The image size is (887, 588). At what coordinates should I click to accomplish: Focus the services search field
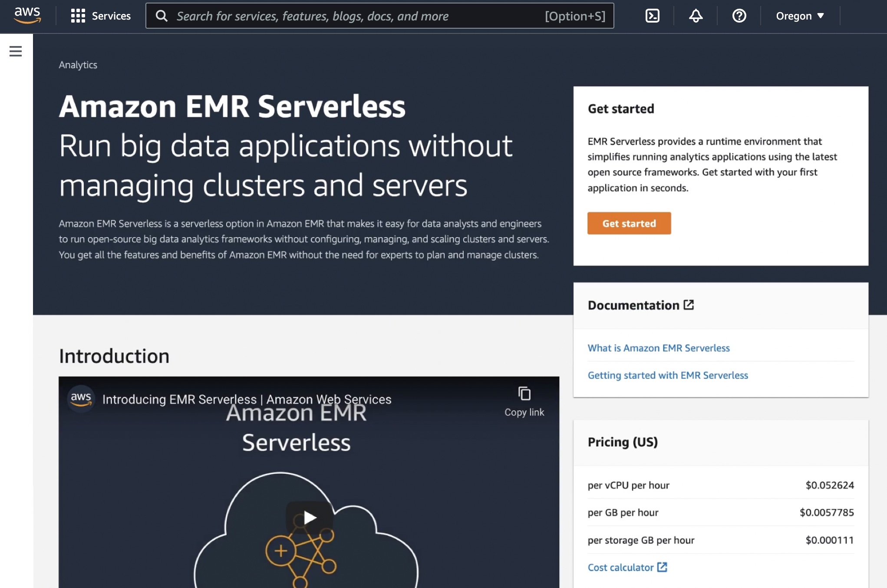pos(379,16)
